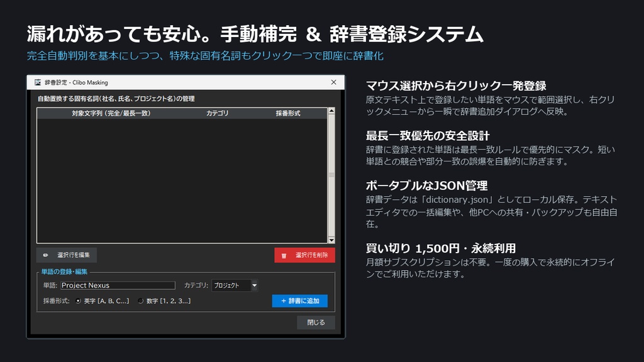Click the trash can icon on the delete button
The height and width of the screenshot is (362, 644).
(x=284, y=255)
